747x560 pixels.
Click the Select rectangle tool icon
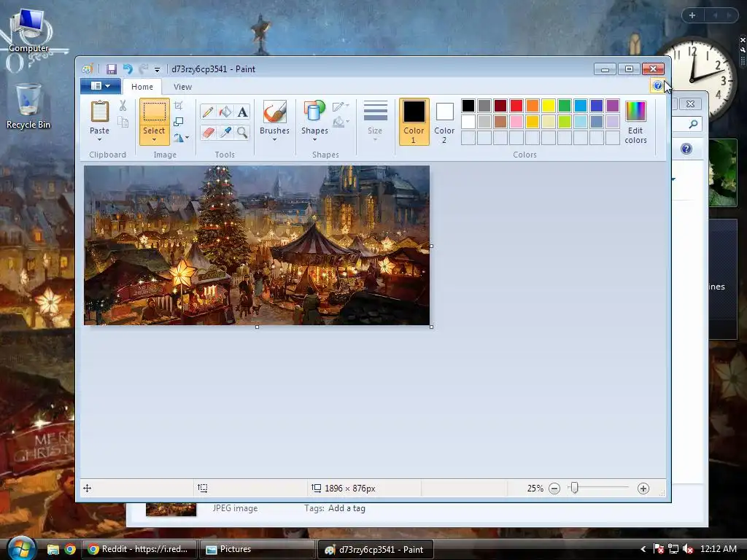pyautogui.click(x=155, y=112)
